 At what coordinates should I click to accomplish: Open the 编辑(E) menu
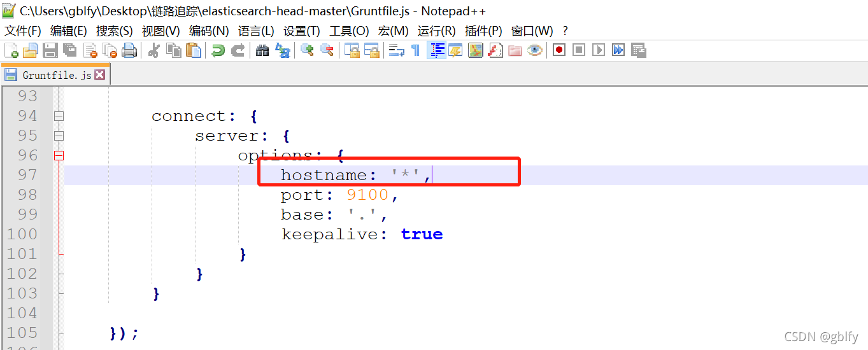(x=69, y=31)
